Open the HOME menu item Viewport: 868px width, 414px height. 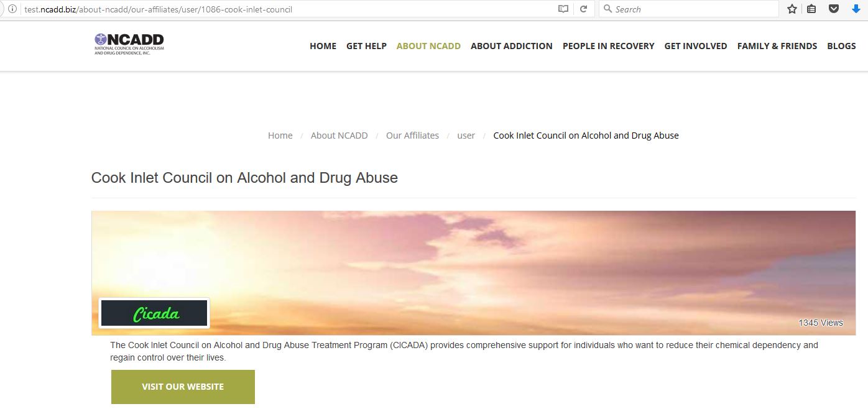pos(323,46)
